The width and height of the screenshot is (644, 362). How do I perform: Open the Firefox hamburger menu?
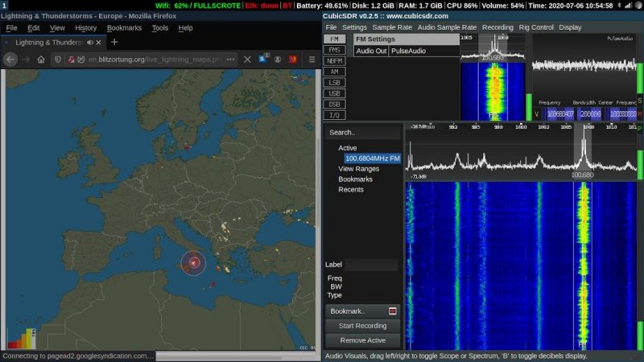point(312,60)
